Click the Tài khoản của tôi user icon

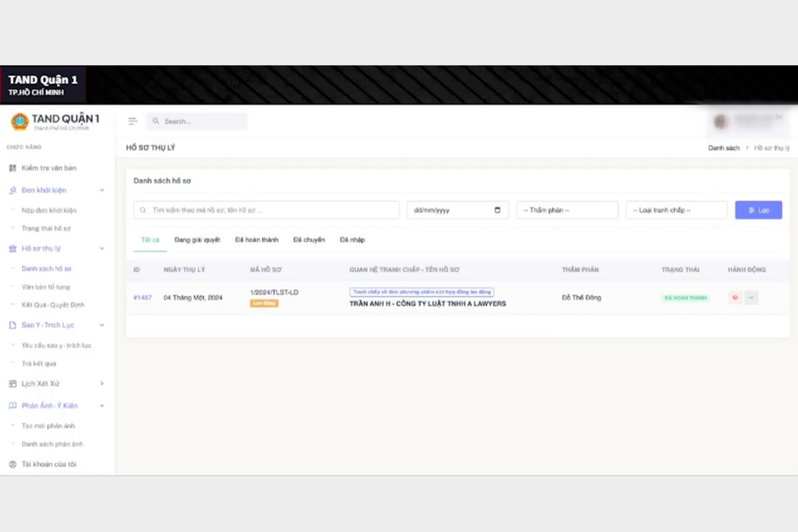tap(13, 464)
